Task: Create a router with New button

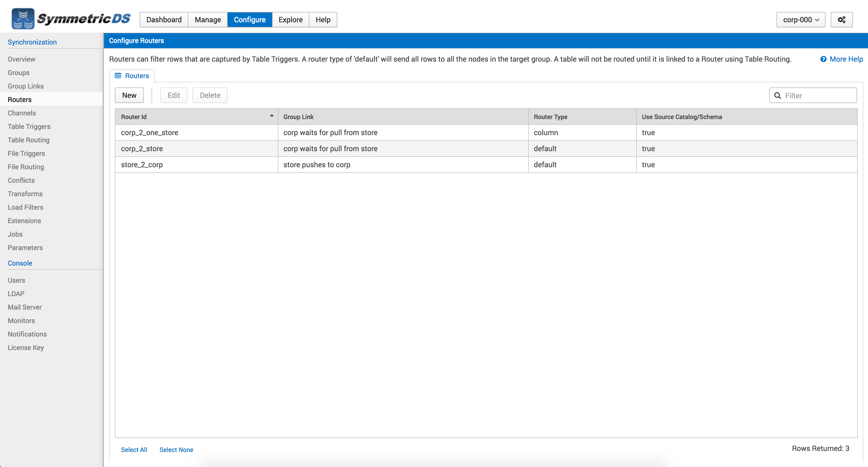Action: tap(129, 96)
